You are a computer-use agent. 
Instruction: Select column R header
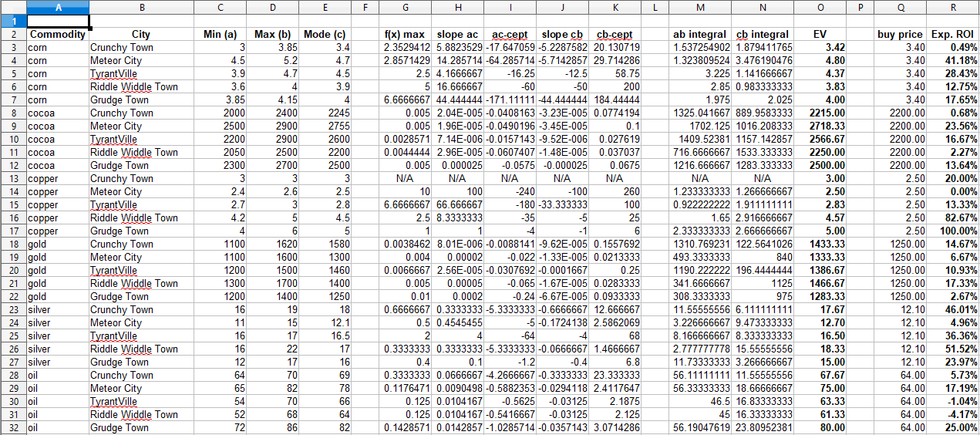[x=954, y=7]
